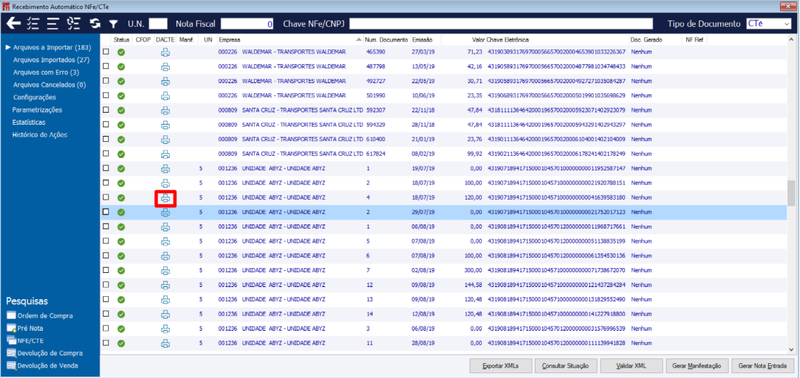
Task: Click the Gerar Nota Entrada button
Action: click(762, 366)
